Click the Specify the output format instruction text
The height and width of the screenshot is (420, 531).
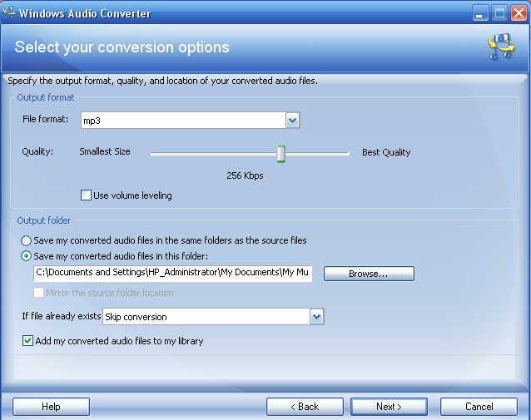[163, 81]
